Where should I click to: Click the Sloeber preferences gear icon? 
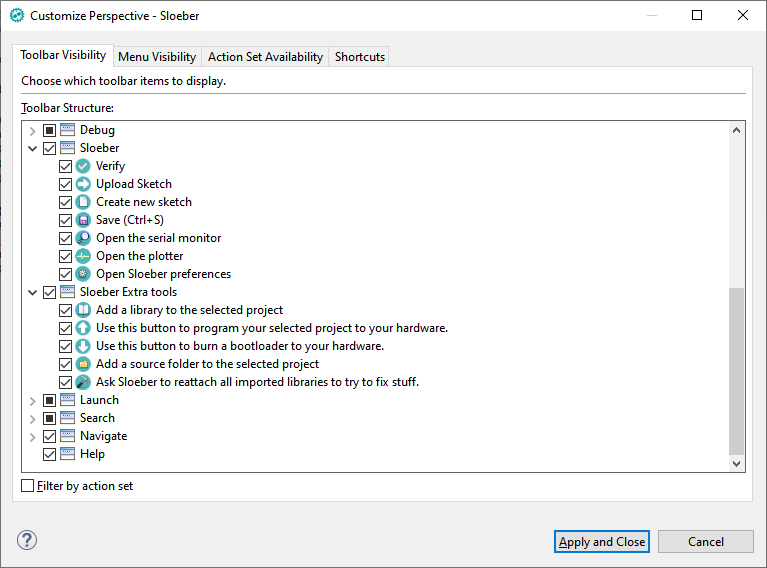[83, 274]
